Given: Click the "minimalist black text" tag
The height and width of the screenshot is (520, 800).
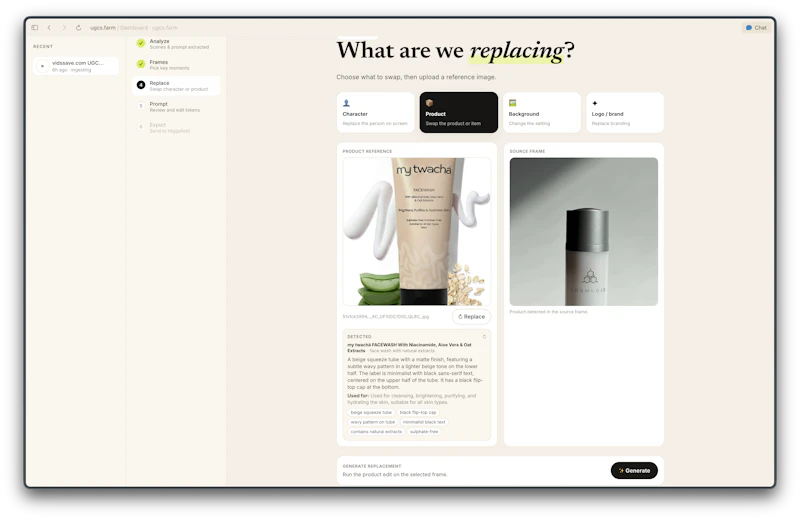Looking at the screenshot, I should pos(424,422).
